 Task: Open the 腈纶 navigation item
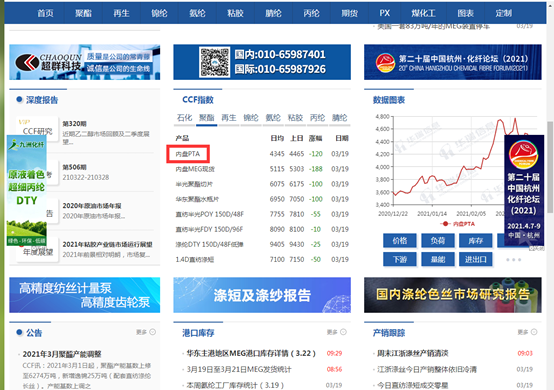point(273,13)
